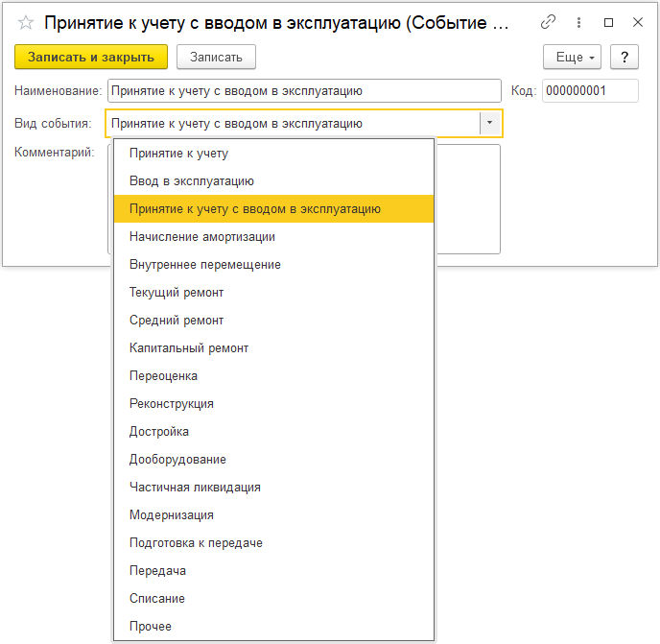Screen dimensions: 660x644
Task: Click the yellow 'Записать и закрыть' button
Action: tap(91, 58)
